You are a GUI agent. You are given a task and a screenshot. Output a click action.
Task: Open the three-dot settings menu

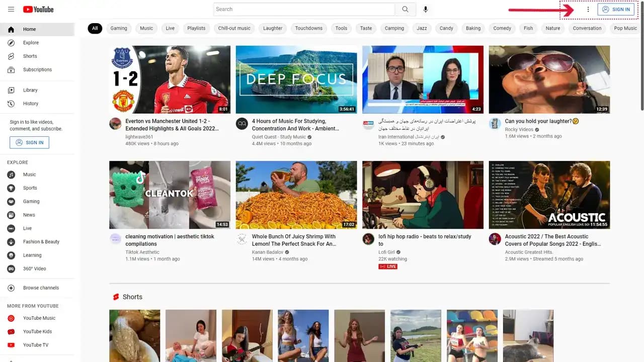(x=588, y=9)
